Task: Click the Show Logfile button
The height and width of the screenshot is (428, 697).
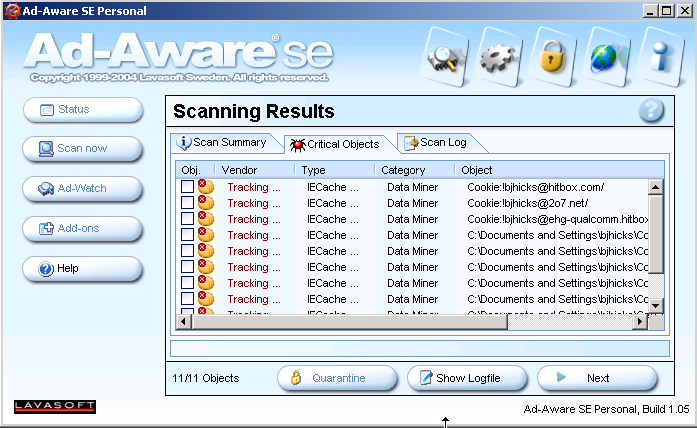Action: pyautogui.click(x=467, y=378)
